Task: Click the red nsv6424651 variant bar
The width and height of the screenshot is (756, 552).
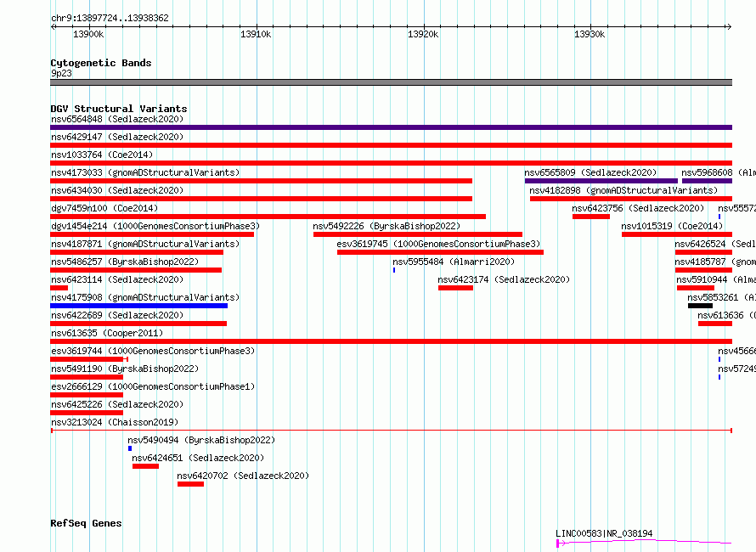Action: [x=145, y=466]
